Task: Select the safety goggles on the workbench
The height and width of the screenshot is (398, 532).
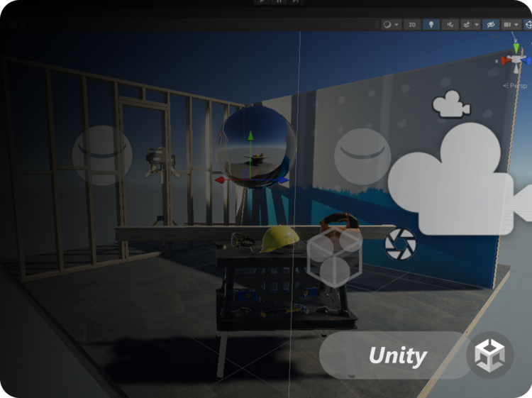Action: coord(242,240)
